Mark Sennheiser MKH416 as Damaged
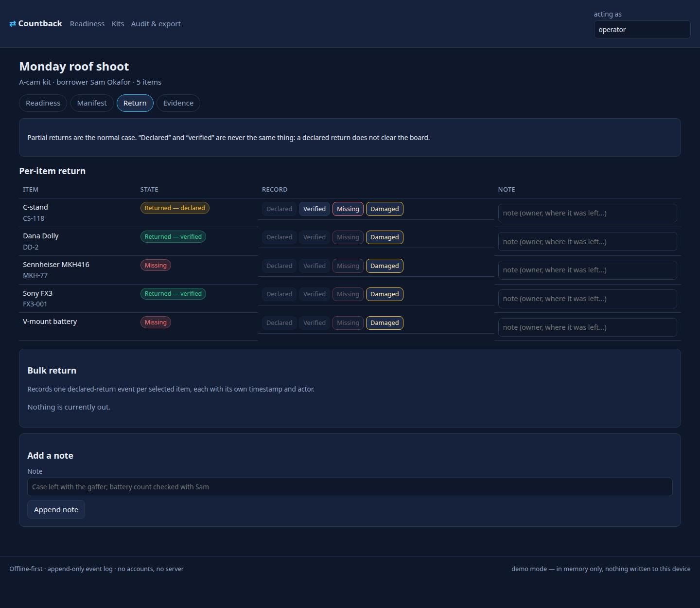700x608 pixels. click(x=385, y=266)
